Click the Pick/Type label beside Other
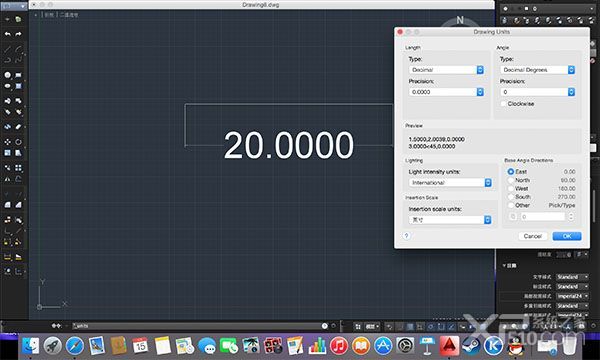Screen dimensions: 600x360 pos(562,205)
